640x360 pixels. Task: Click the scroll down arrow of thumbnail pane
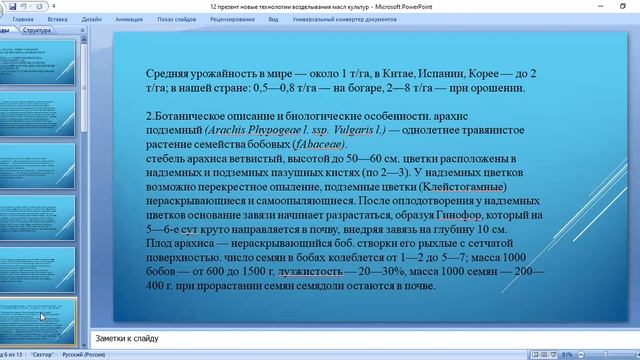84,345
